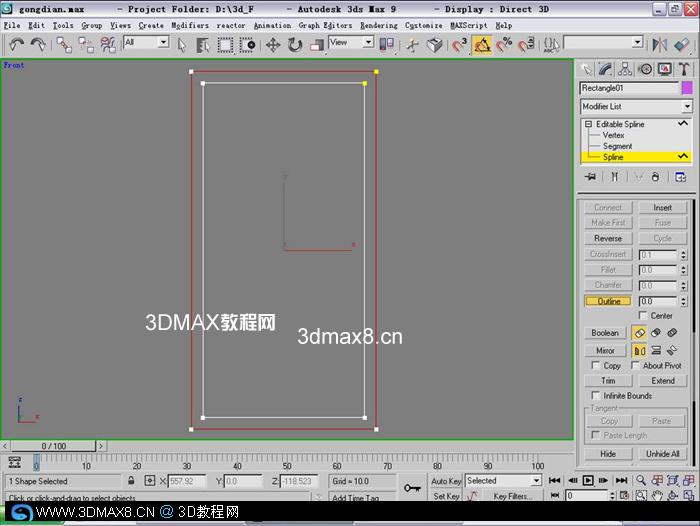
Task: Click the Insert button
Action: pyautogui.click(x=662, y=207)
